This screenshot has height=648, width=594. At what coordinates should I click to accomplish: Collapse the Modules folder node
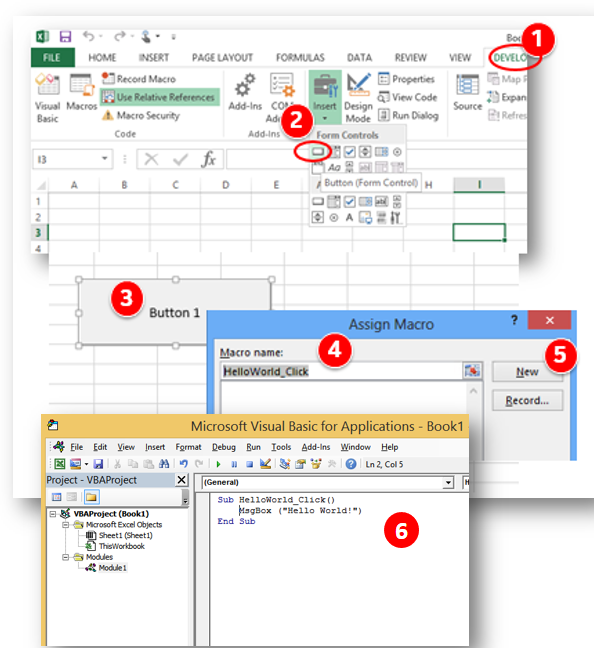pyautogui.click(x=65, y=557)
